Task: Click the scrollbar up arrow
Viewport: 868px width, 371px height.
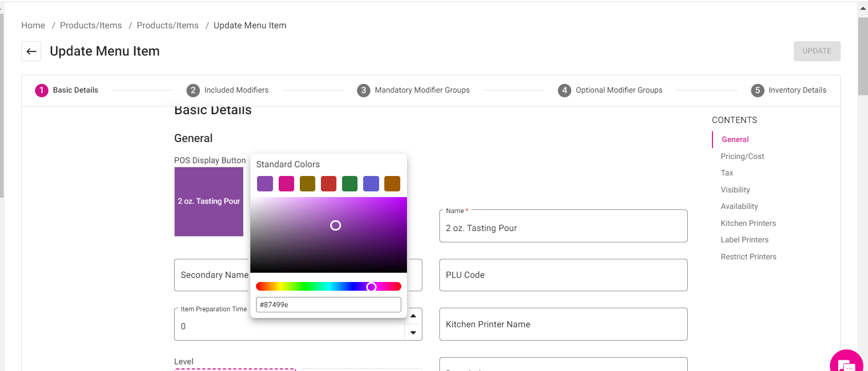Action: 863,8
